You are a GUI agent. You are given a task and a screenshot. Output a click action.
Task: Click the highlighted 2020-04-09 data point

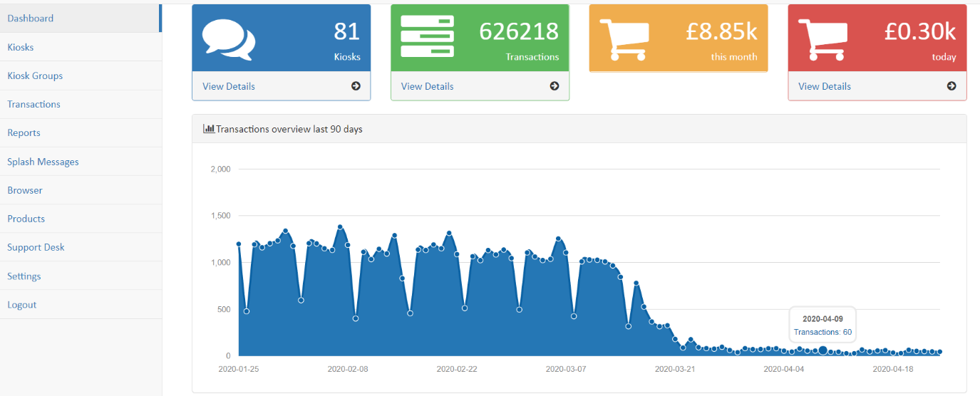[x=822, y=350]
